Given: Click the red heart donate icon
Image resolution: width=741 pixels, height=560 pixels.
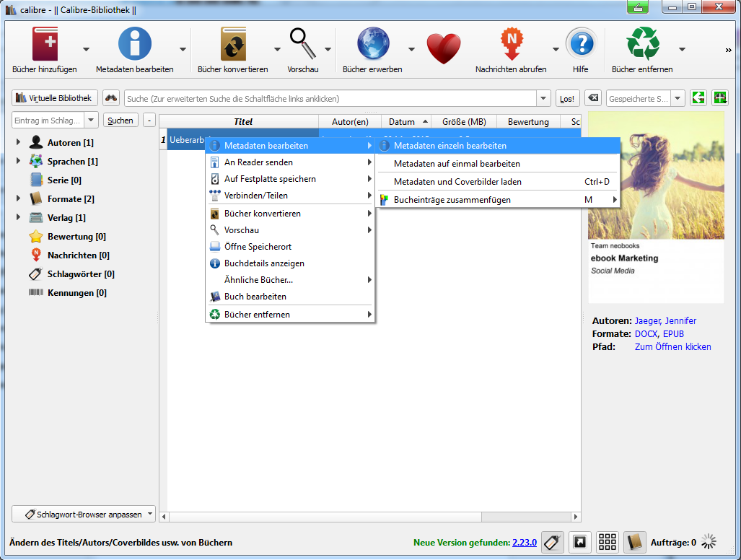Looking at the screenshot, I should 443,48.
